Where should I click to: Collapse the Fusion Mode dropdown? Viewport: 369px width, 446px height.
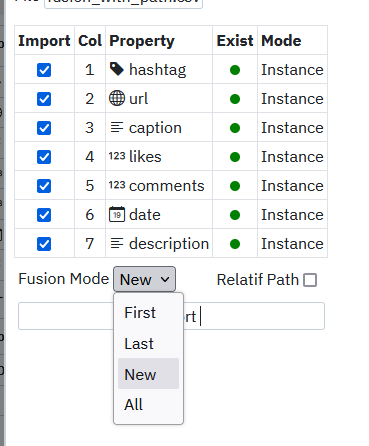coord(144,279)
